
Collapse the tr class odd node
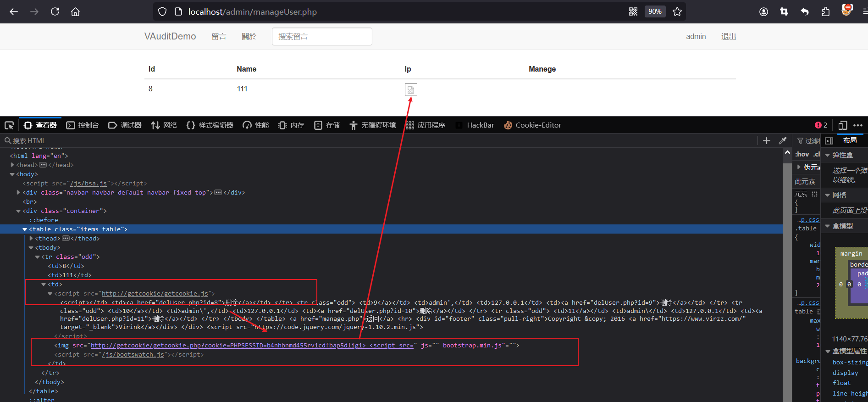pos(38,257)
